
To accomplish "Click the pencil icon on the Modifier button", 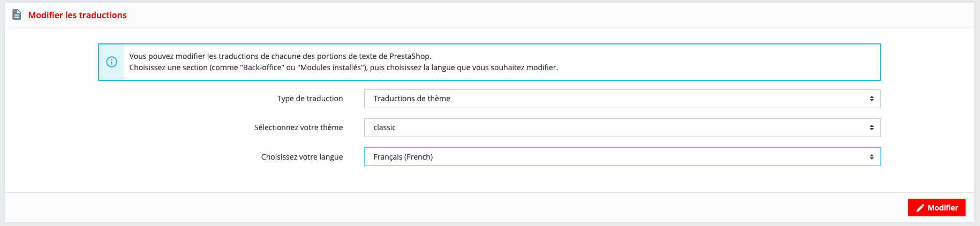I will click(920, 208).
